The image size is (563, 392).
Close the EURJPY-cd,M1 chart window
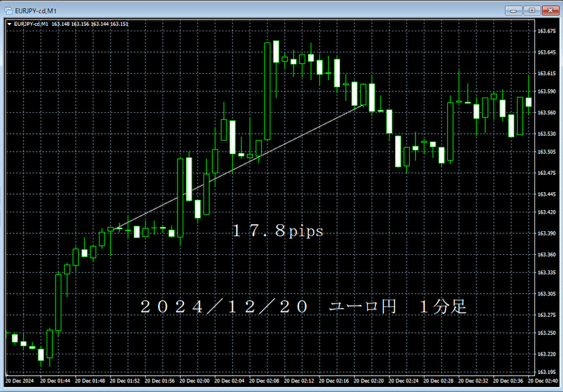[x=550, y=10]
